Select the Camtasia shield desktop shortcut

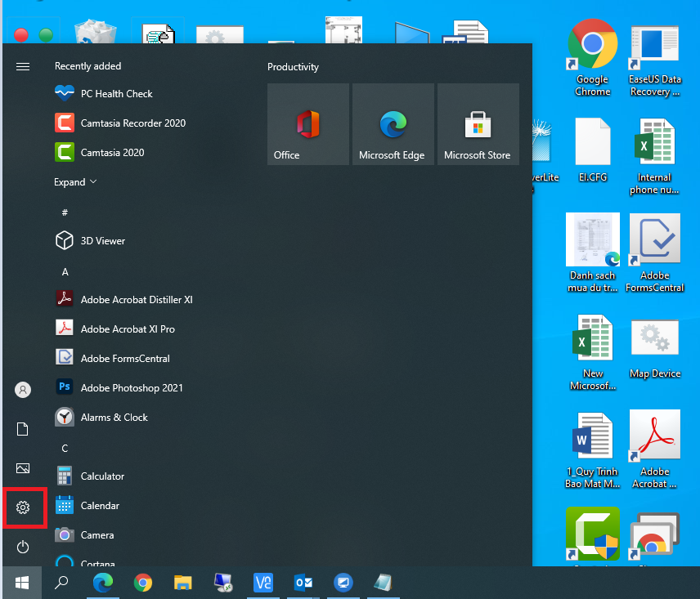click(592, 534)
